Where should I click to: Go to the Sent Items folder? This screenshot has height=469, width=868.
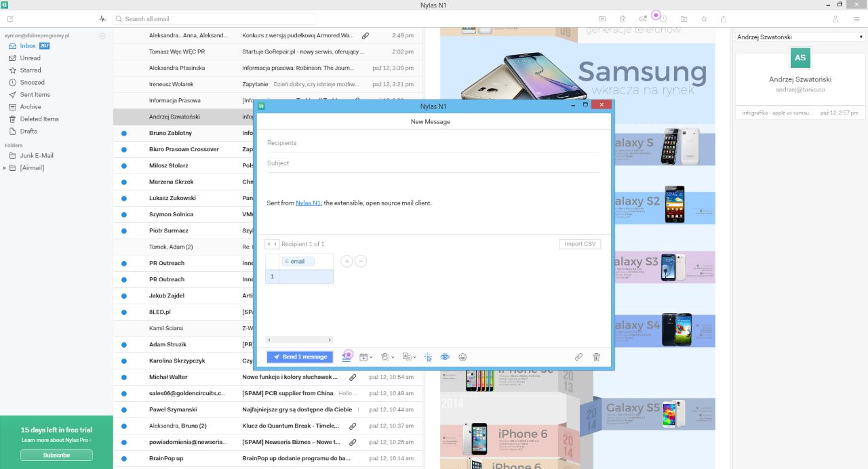(x=35, y=95)
